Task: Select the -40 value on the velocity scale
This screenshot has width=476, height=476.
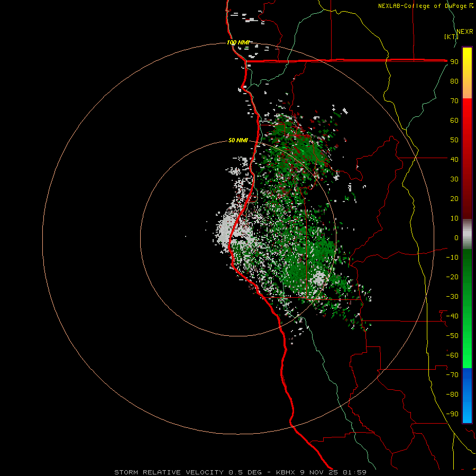Action: [452, 316]
